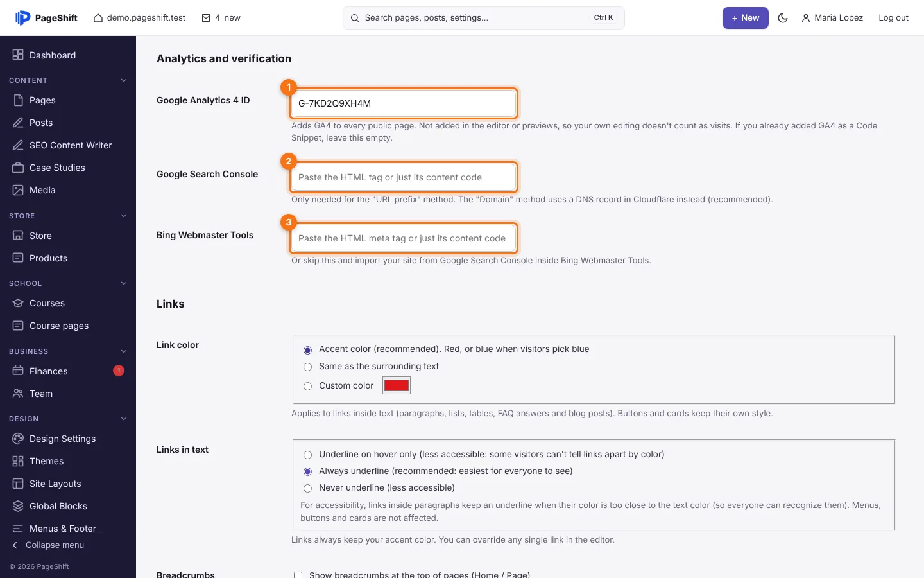Image resolution: width=924 pixels, height=578 pixels.
Task: Choose Always underline option
Action: [x=307, y=471]
